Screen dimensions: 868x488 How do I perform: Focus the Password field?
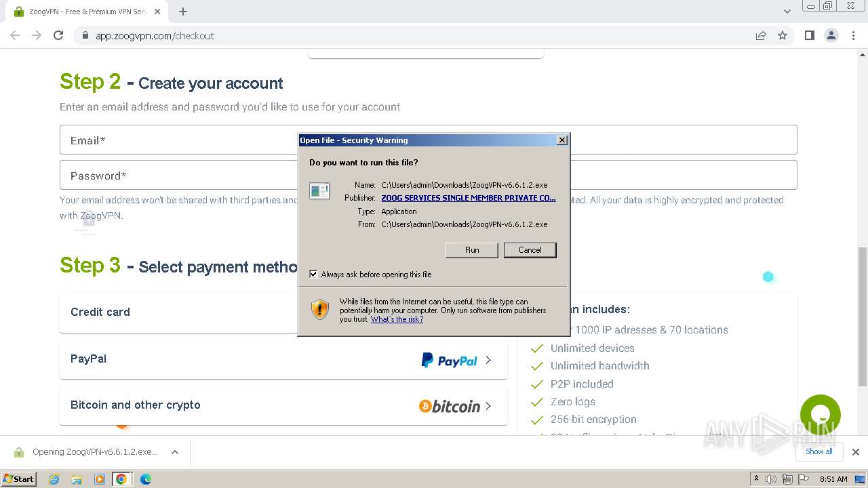[x=428, y=176]
